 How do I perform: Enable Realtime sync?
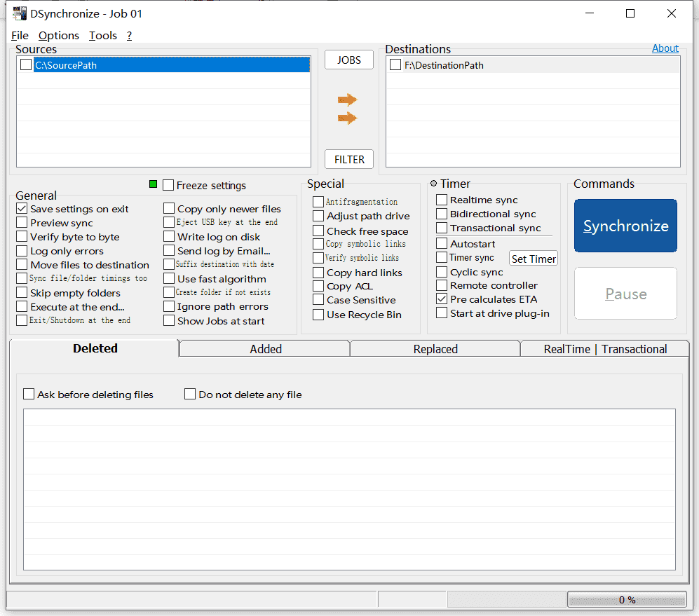(x=442, y=200)
